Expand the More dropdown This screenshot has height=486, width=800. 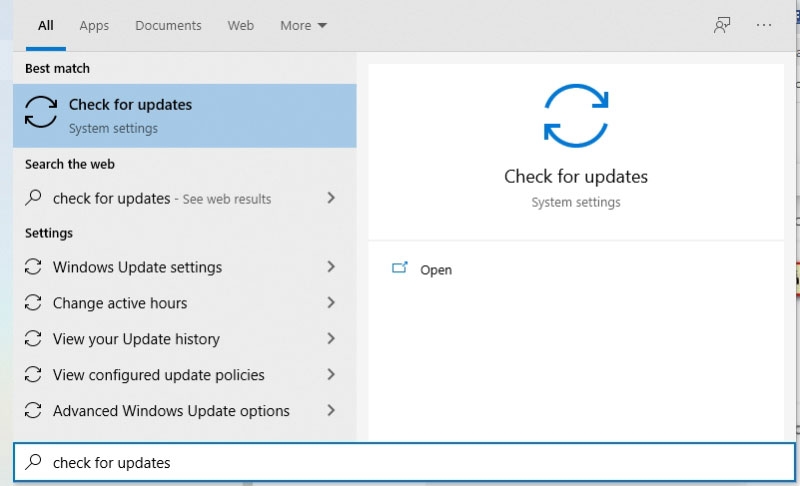click(303, 25)
